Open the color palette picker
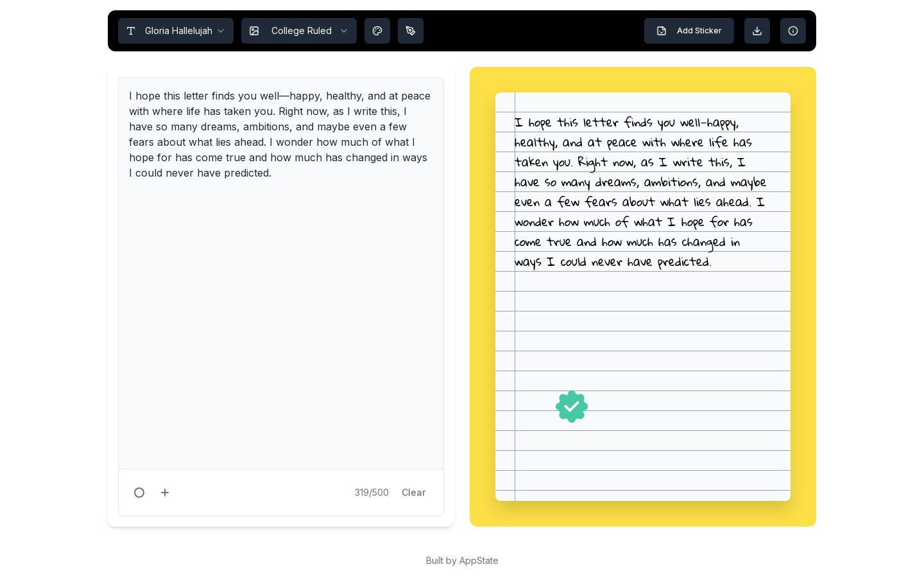 click(x=377, y=31)
